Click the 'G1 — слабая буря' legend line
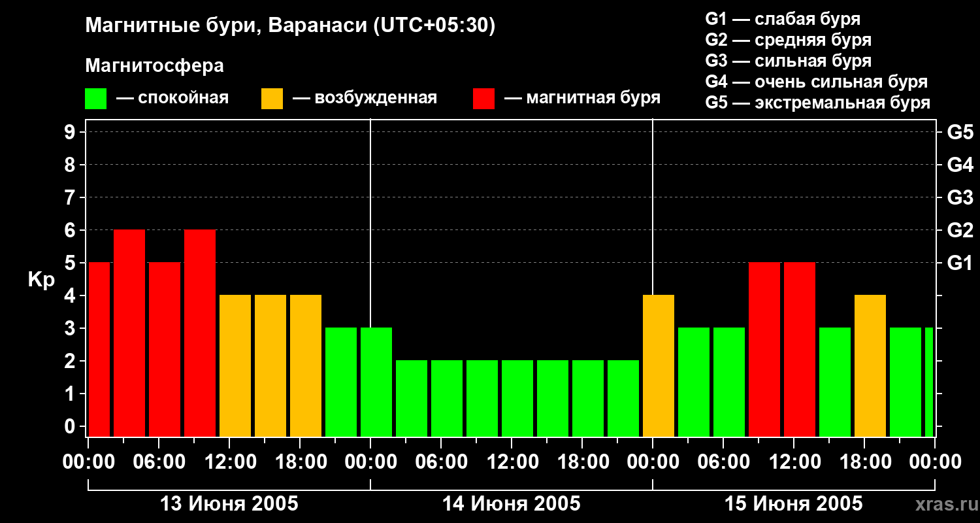The image size is (980, 523). 783,18
